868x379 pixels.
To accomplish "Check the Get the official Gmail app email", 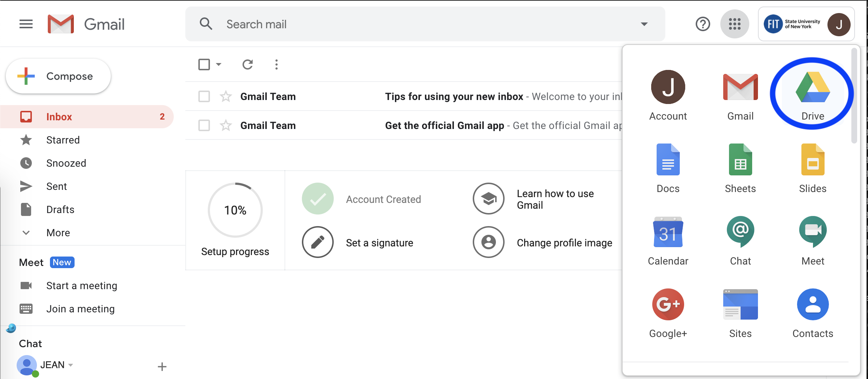I will (x=204, y=125).
